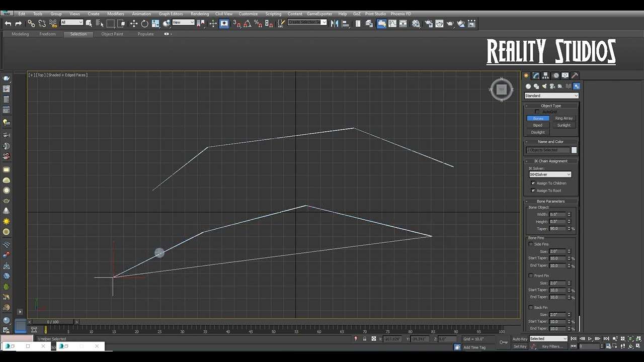This screenshot has width=644, height=362.
Task: Activate the Select Object tool
Action: (89, 24)
